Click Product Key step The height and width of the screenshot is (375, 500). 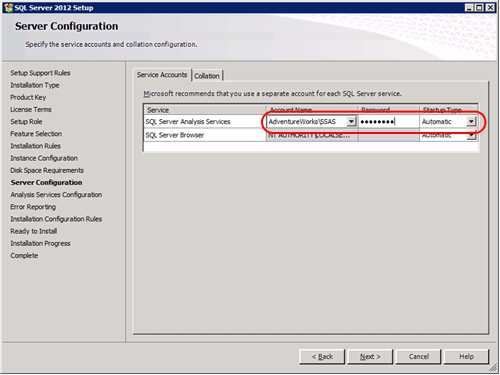(x=28, y=97)
